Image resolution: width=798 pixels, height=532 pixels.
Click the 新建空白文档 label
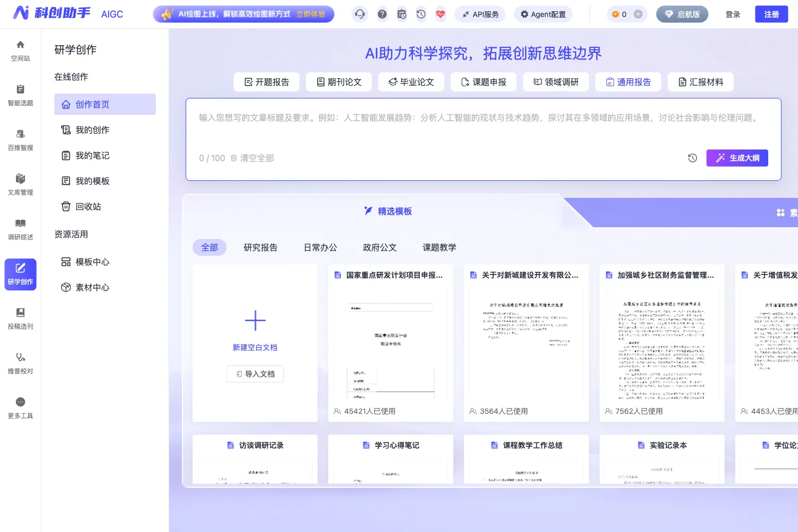pyautogui.click(x=255, y=347)
